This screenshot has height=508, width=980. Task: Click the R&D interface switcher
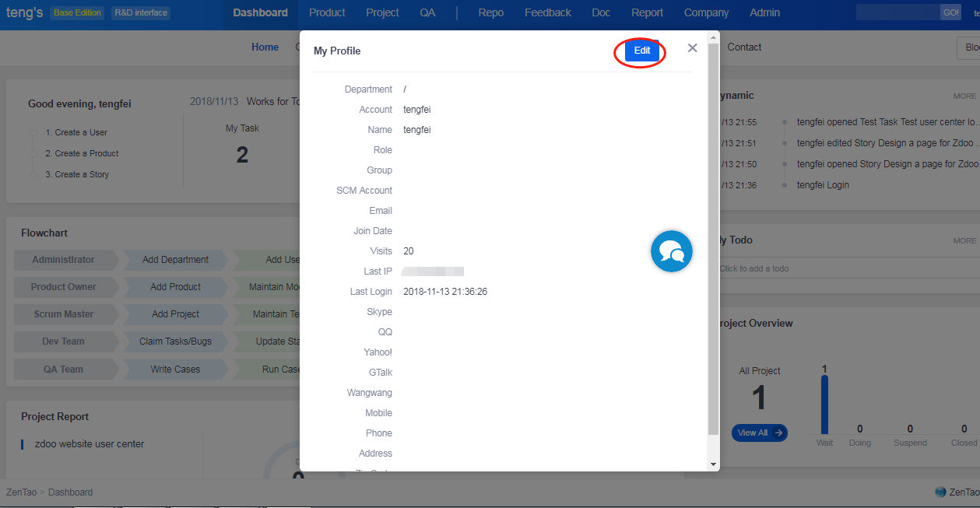(x=140, y=12)
